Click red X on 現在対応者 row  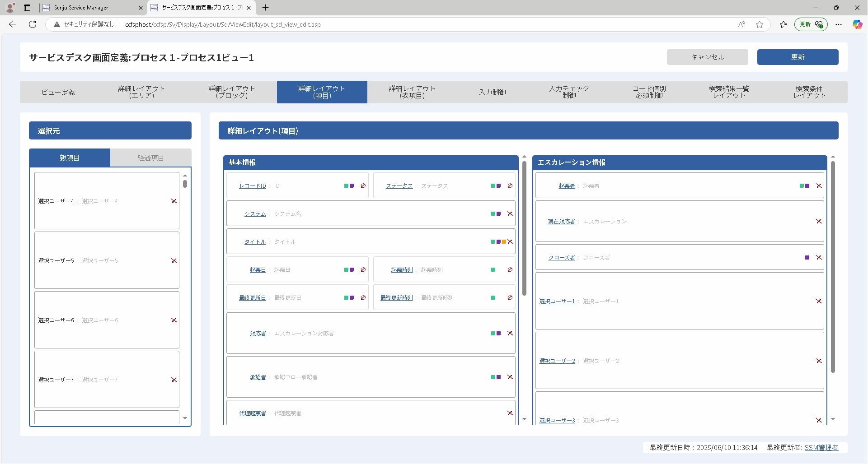click(x=819, y=222)
